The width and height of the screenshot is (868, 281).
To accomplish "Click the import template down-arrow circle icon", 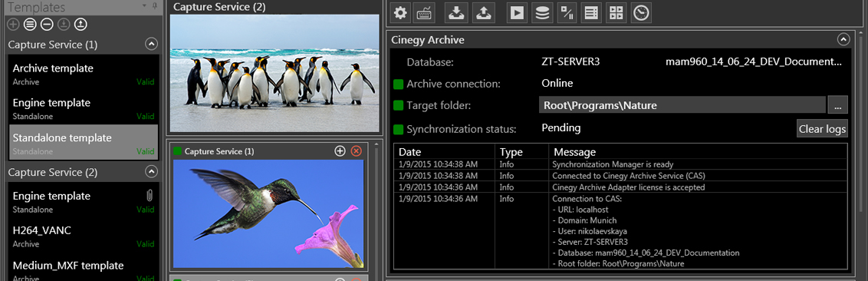I will (64, 25).
